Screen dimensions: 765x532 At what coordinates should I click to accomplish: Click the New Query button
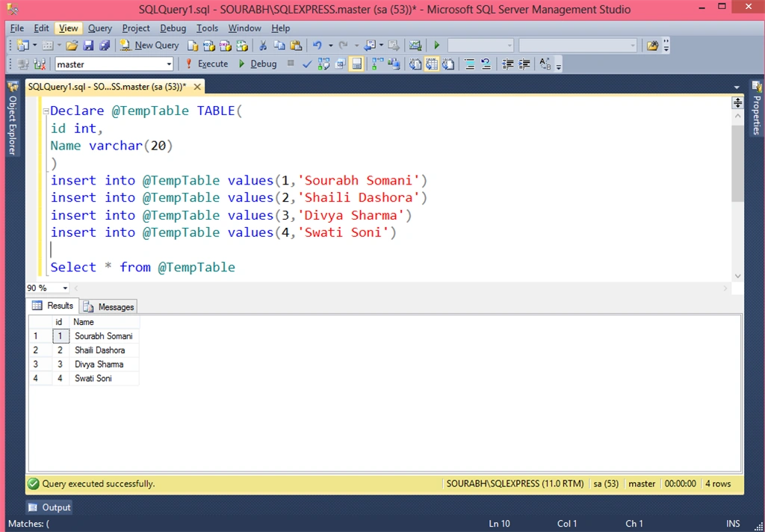click(x=149, y=46)
